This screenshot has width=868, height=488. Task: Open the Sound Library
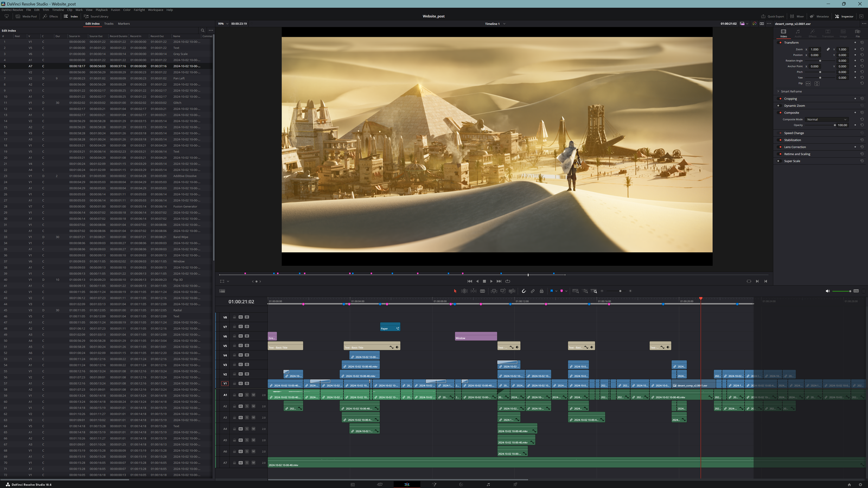click(x=96, y=16)
